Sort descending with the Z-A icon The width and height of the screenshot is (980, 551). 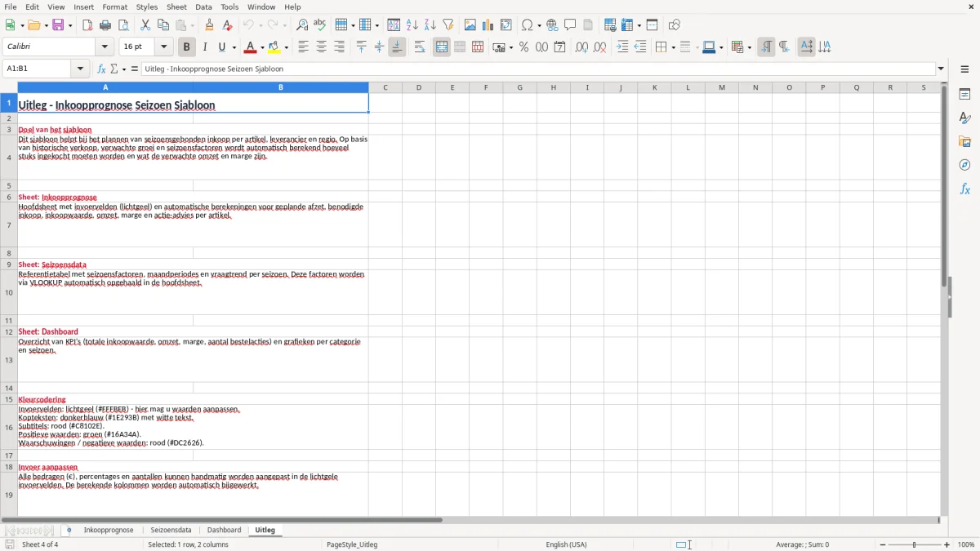click(430, 25)
